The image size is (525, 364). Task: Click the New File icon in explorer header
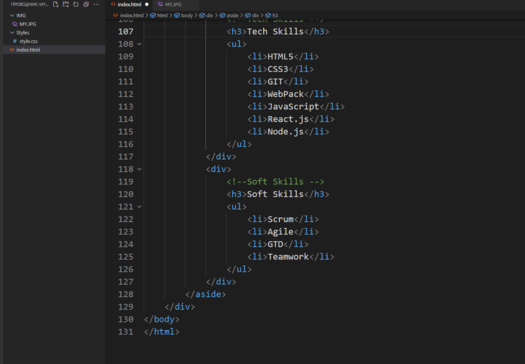coord(56,4)
